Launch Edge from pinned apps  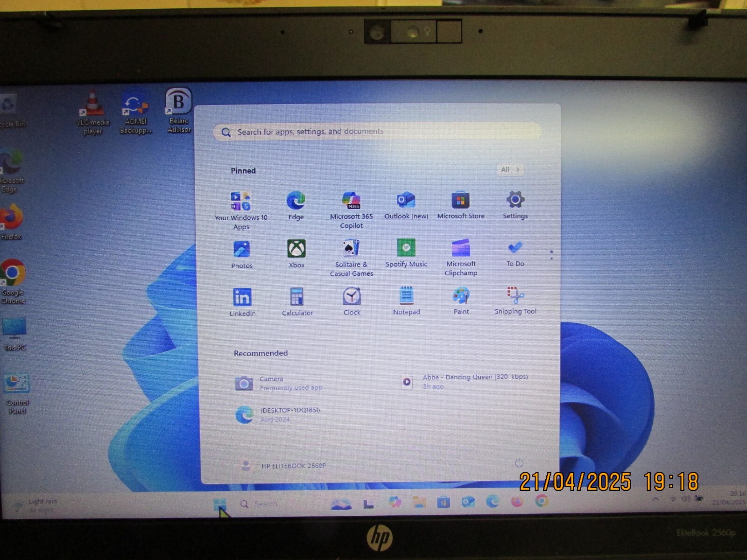click(296, 206)
